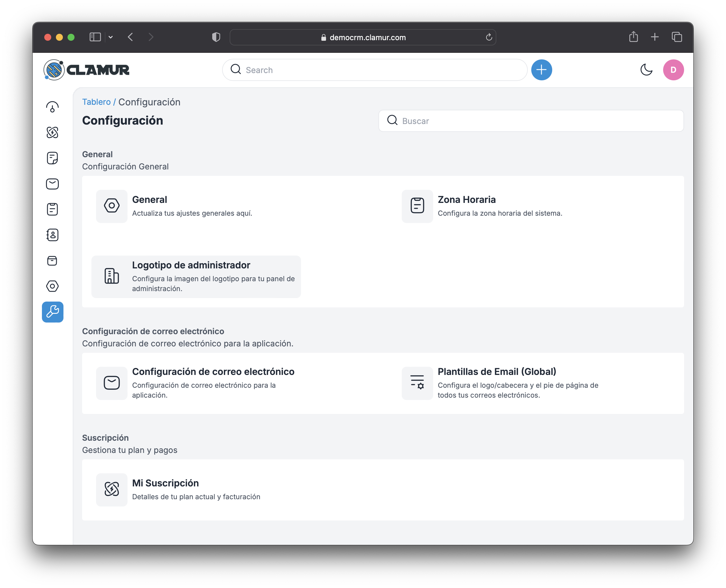Open Mi Suscripción details
Screen dimensions: 726x588
[x=165, y=483]
